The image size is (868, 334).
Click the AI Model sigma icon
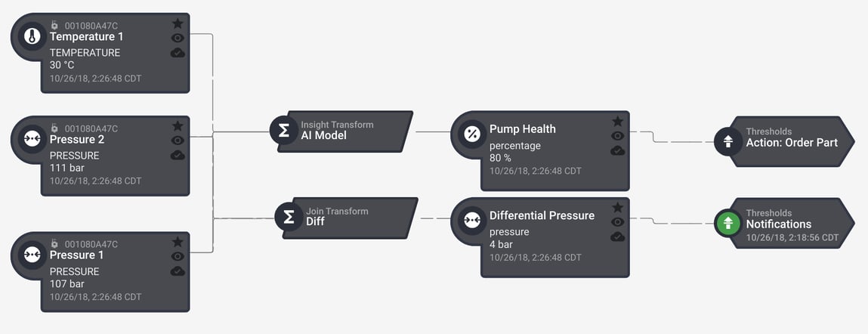pyautogui.click(x=284, y=130)
